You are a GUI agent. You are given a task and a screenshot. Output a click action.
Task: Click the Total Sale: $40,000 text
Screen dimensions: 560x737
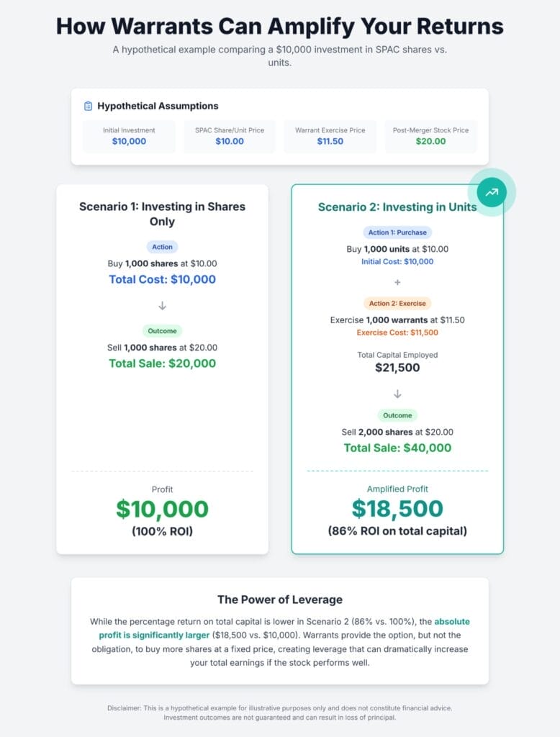(x=397, y=448)
